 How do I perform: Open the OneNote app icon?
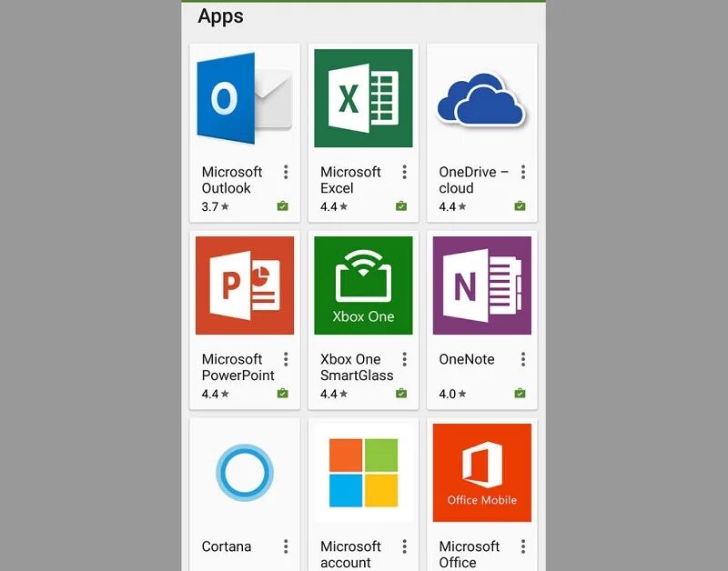[482, 285]
